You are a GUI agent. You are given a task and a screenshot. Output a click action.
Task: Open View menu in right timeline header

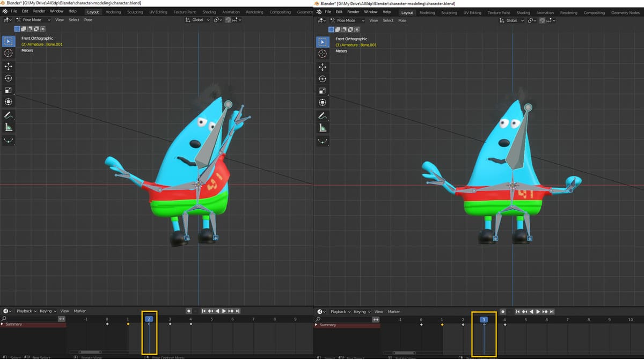pos(378,311)
